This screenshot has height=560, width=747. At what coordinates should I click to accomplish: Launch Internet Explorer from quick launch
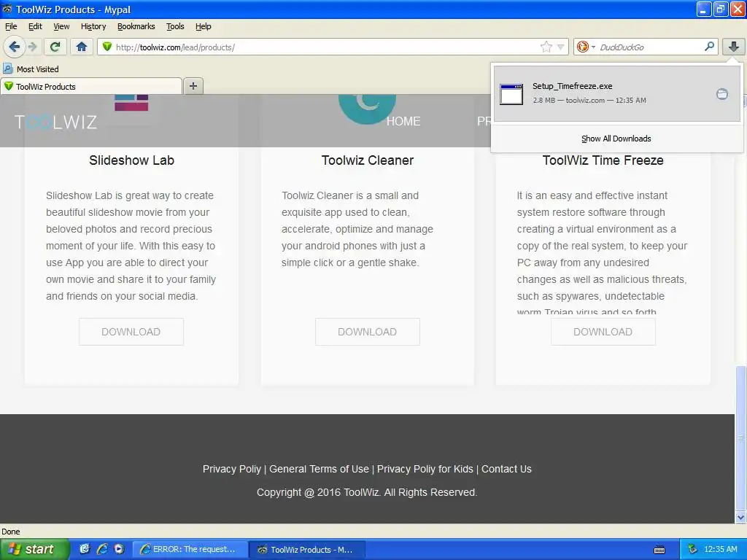[102, 549]
